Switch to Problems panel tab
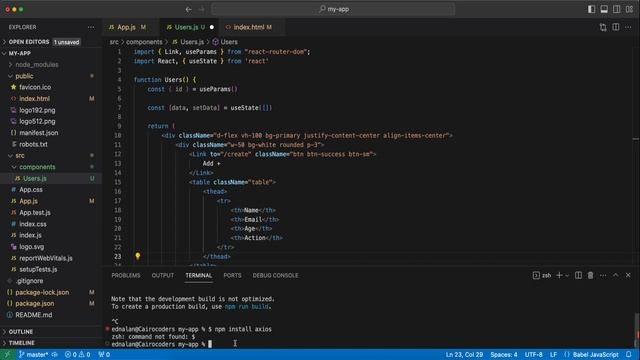Screen dimensions: 640x360 click(126, 276)
